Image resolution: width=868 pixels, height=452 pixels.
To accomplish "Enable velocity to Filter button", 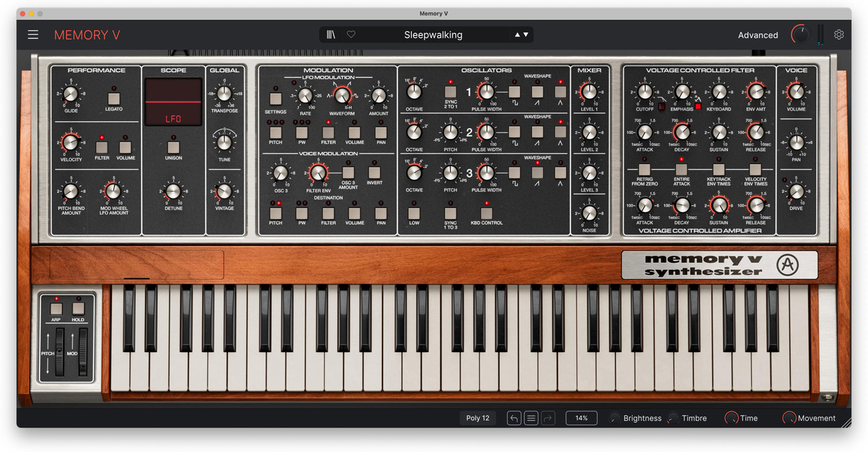I will tap(102, 146).
